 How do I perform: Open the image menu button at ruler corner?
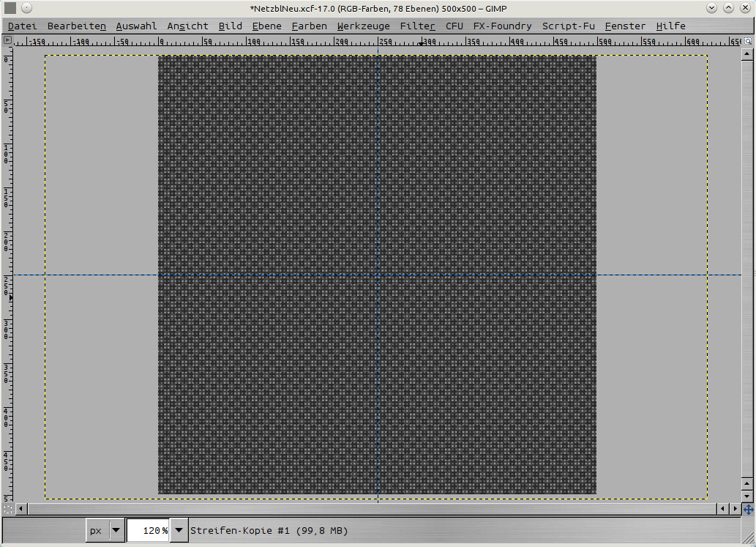click(7, 41)
